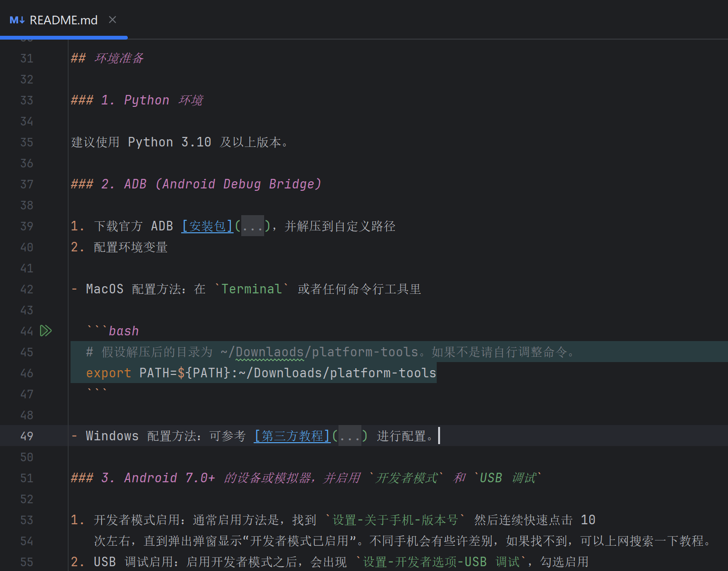Click inline code '设置-开发者选项-USB 调试'
The height and width of the screenshot is (571, 728).
(441, 562)
